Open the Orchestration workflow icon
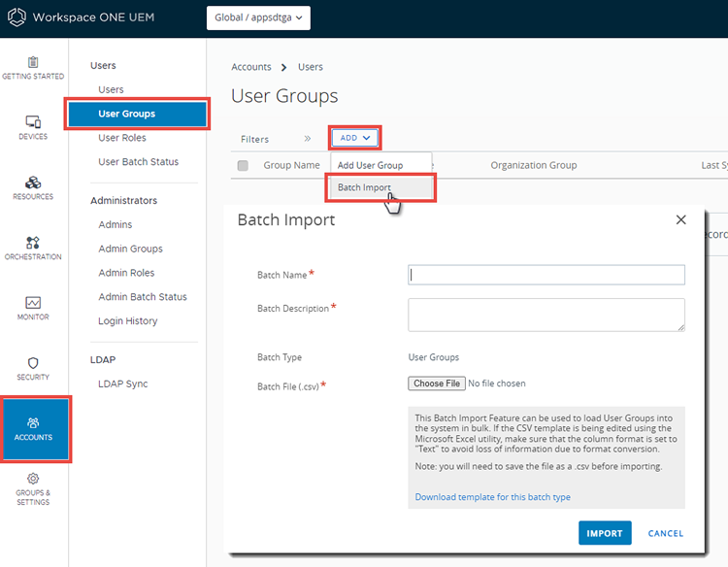The image size is (728, 567). point(33,243)
